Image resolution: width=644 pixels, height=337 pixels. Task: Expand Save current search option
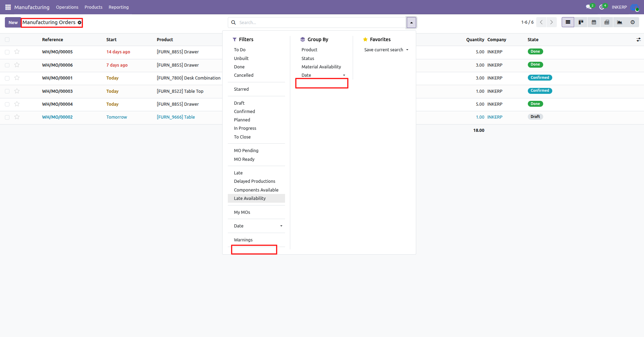click(x=386, y=50)
